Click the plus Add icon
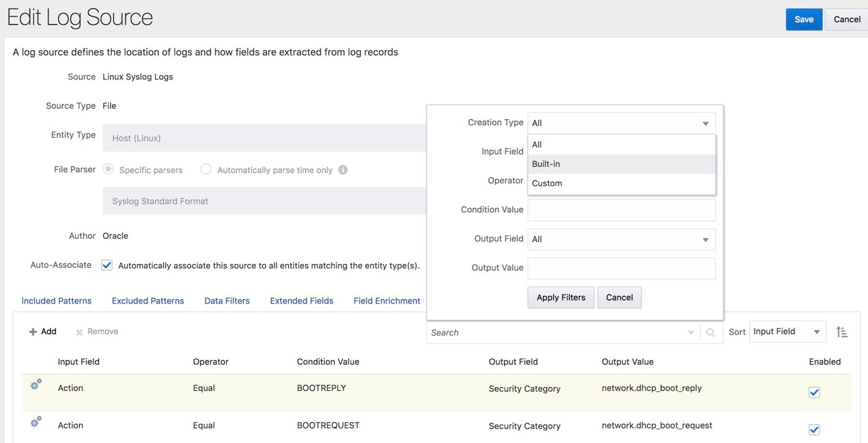 pyautogui.click(x=33, y=332)
